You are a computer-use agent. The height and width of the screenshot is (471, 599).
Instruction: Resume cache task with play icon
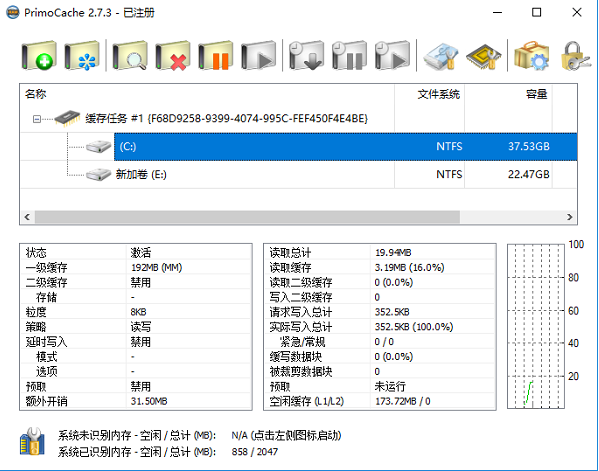click(x=258, y=56)
